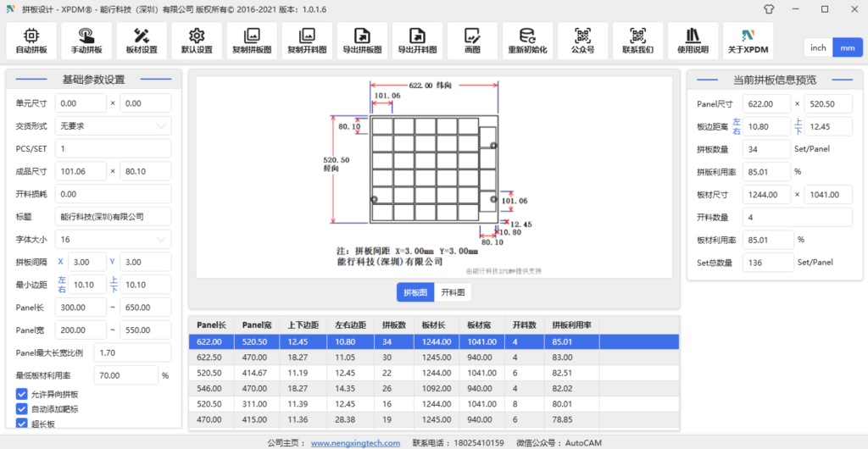Viewport: 868px width, 449px height.
Task: Switch to the 开料图 tab
Action: (453, 292)
